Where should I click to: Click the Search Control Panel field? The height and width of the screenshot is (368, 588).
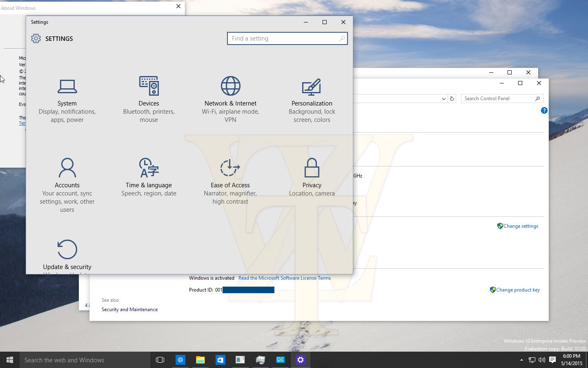pyautogui.click(x=502, y=99)
